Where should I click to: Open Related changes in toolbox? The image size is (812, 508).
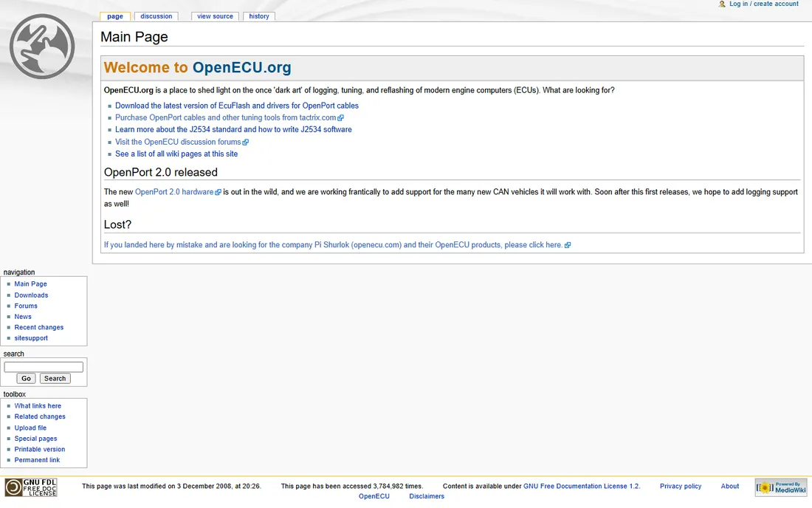tap(40, 416)
